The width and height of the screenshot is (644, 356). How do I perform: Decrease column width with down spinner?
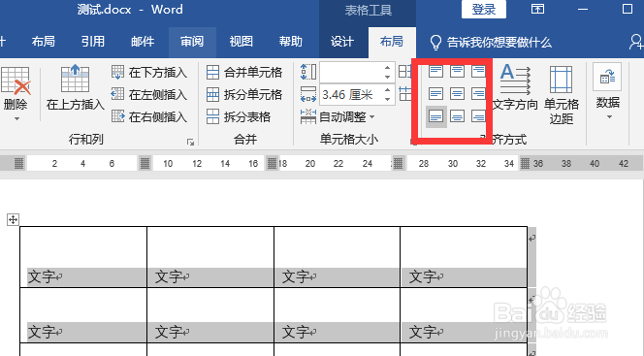(387, 99)
